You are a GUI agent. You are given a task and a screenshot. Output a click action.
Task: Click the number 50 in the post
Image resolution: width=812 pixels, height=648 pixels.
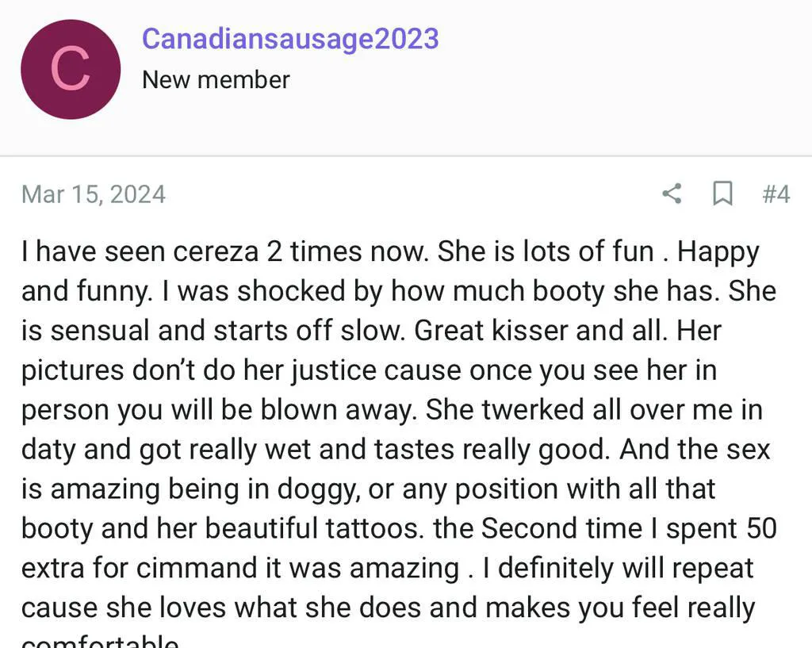click(x=760, y=528)
